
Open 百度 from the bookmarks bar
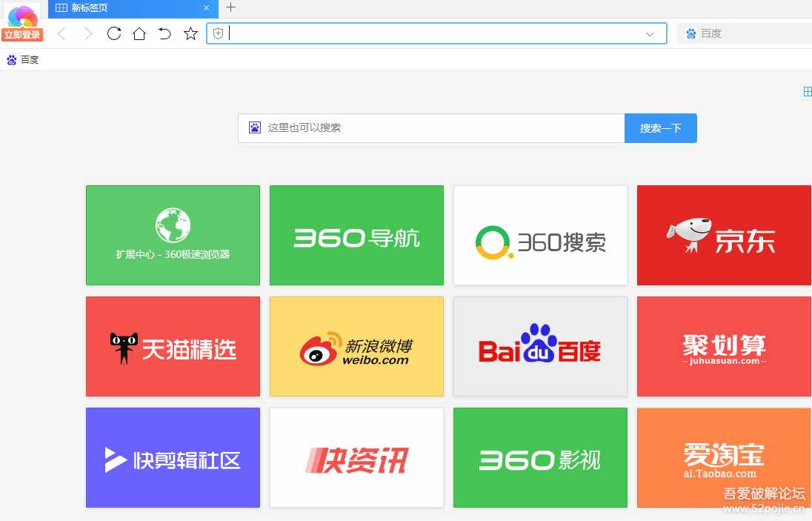click(24, 59)
